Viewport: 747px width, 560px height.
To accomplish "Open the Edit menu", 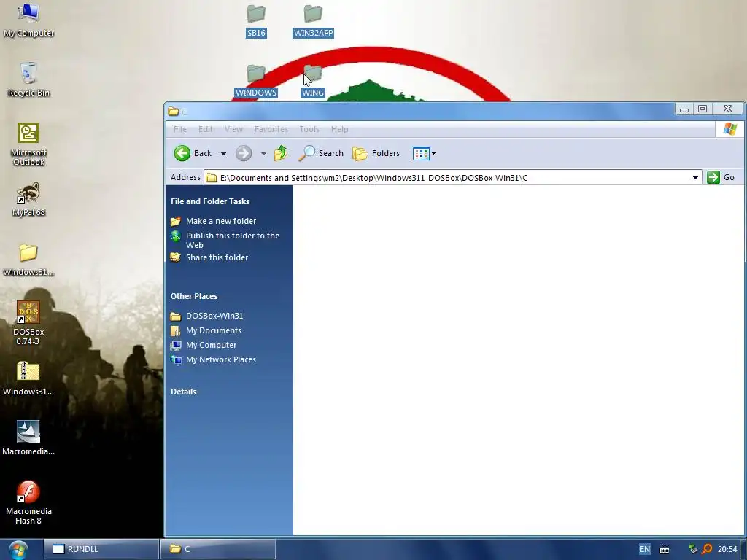I will (205, 129).
